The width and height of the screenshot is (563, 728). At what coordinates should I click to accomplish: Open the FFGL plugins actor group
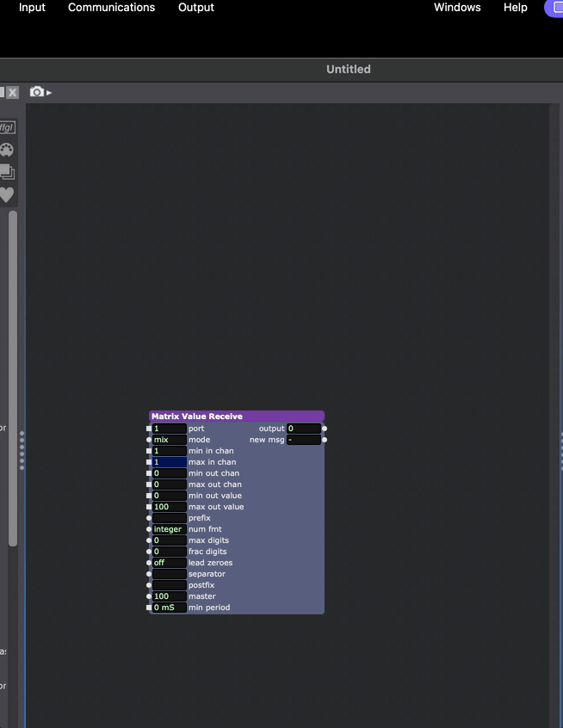point(7,127)
